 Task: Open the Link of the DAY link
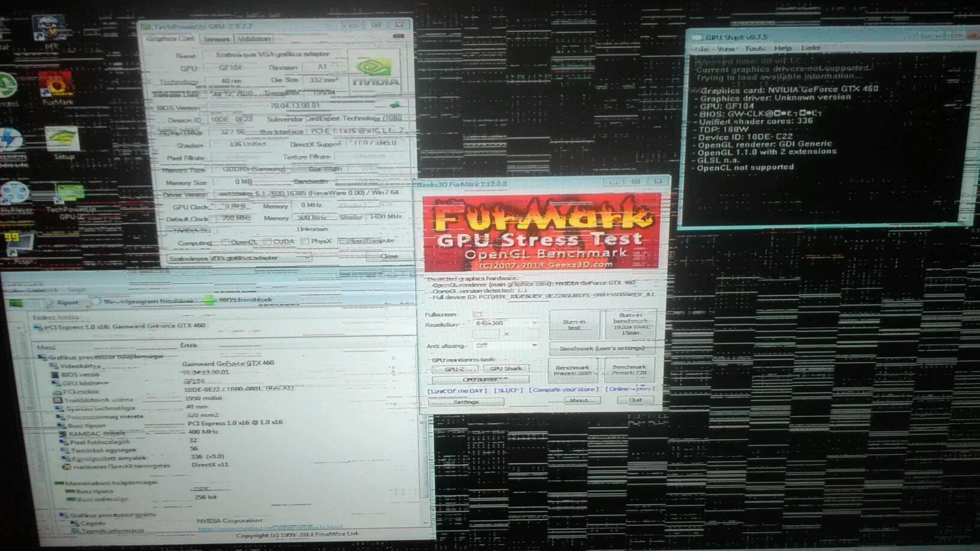[x=457, y=391]
